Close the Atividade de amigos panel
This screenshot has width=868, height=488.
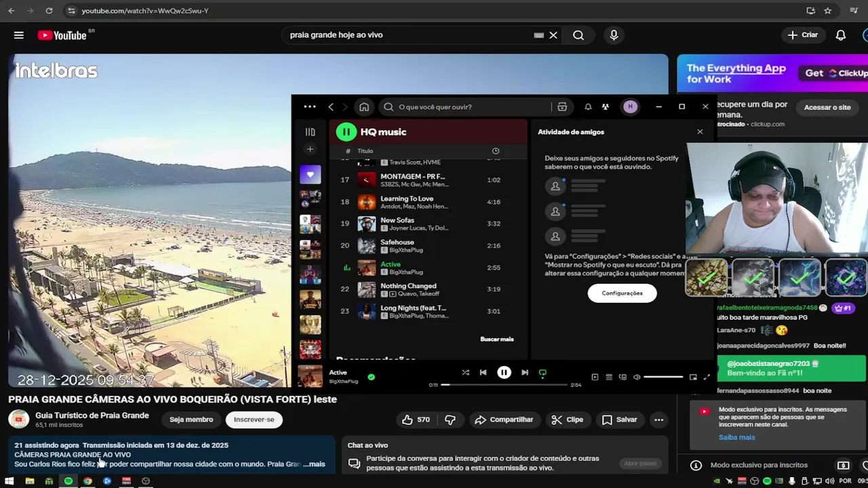coord(700,132)
